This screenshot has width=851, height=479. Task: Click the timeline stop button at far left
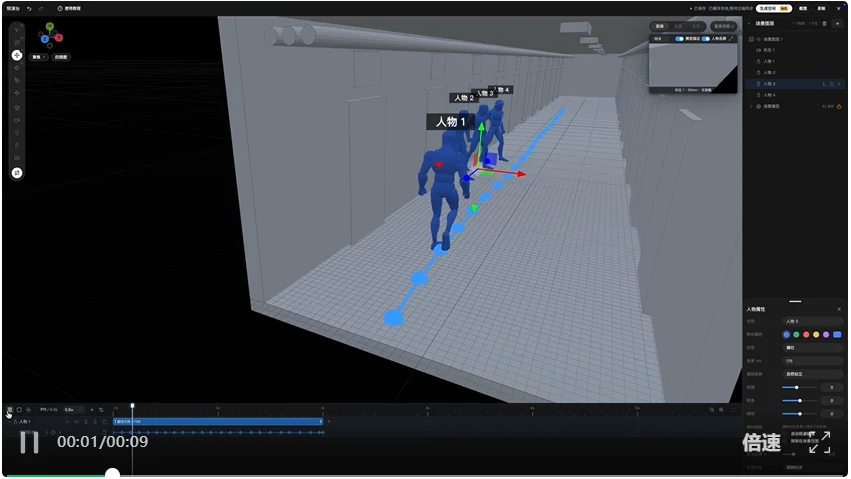click(x=9, y=410)
